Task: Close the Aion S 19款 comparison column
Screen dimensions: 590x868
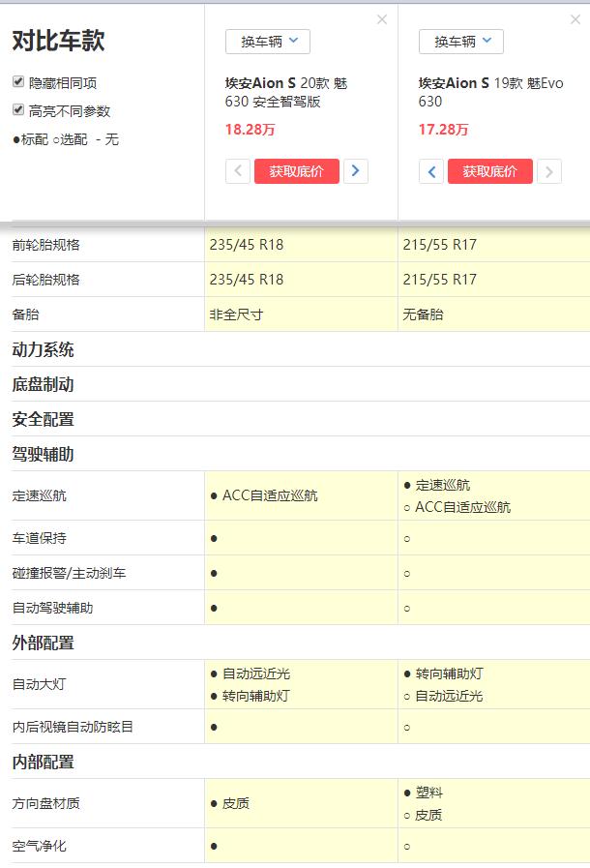Action: click(x=575, y=19)
